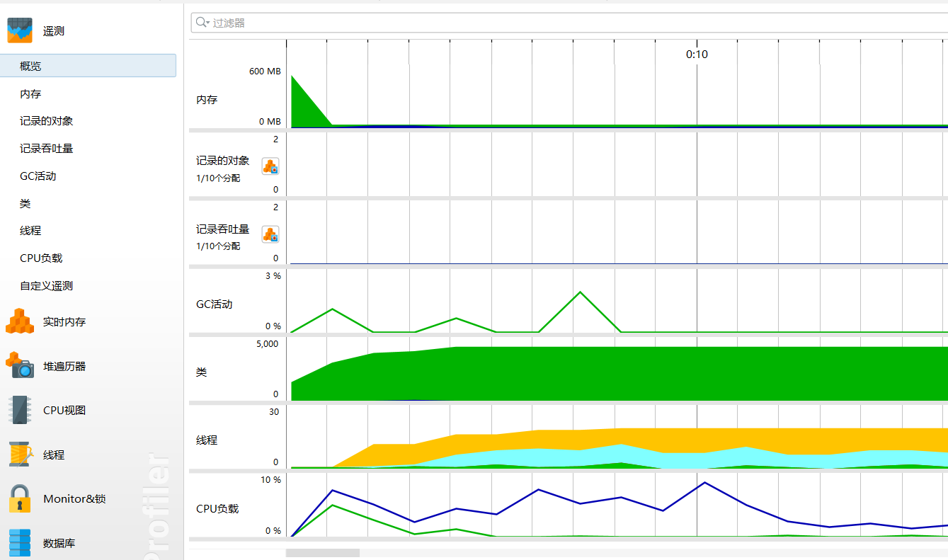
Task: Click the record icon next to 记录的对象
Action: (270, 166)
